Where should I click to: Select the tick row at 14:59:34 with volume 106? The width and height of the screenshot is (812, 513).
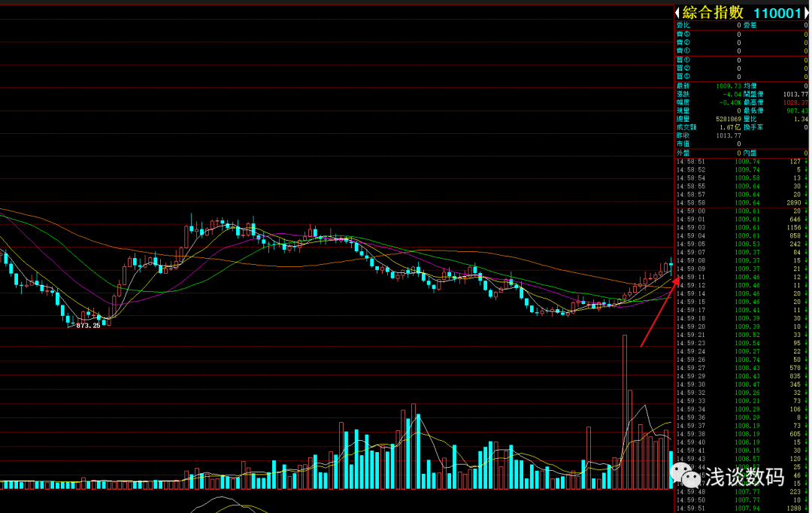[741, 409]
